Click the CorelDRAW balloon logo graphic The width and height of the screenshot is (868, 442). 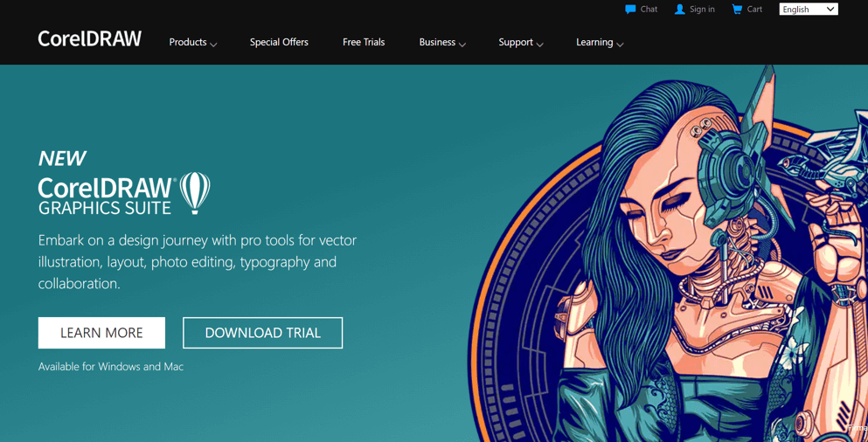pos(195,192)
